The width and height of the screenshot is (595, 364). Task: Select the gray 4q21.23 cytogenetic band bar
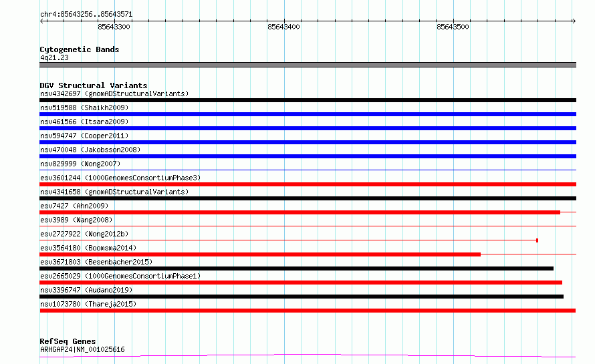[308, 65]
